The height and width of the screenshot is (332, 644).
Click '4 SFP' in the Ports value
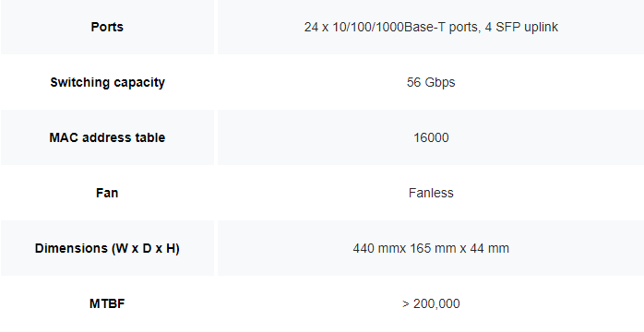(503, 27)
